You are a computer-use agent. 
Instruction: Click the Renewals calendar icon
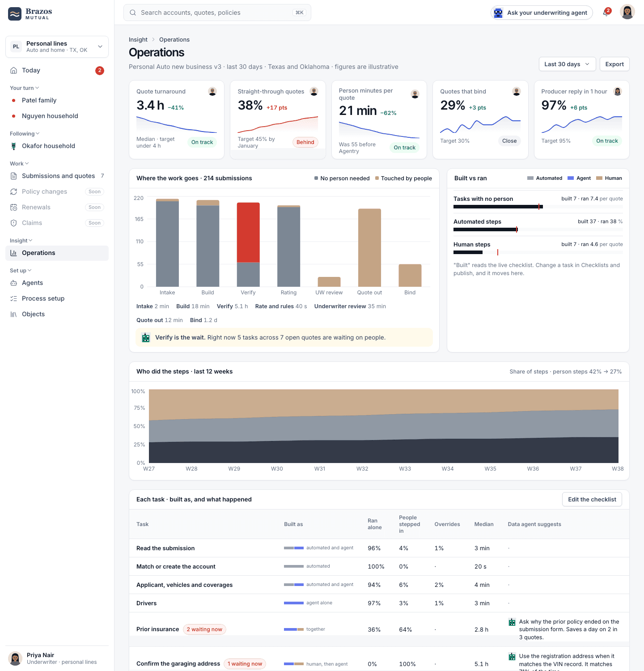click(x=14, y=207)
